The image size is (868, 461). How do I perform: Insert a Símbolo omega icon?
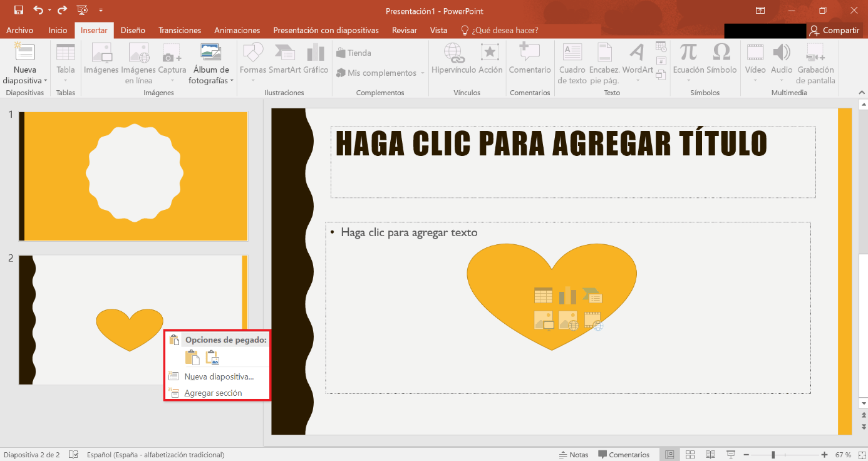tap(721, 53)
